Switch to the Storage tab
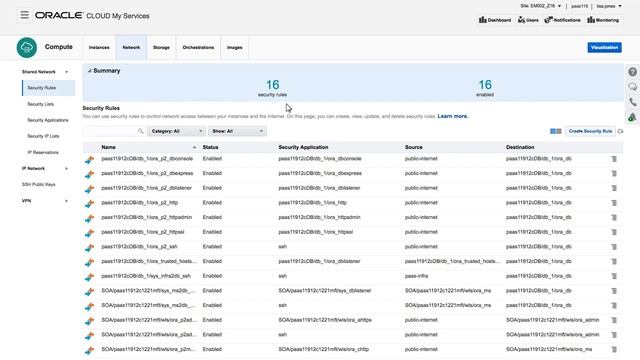Image resolution: width=640 pixels, height=360 pixels. coord(161,47)
